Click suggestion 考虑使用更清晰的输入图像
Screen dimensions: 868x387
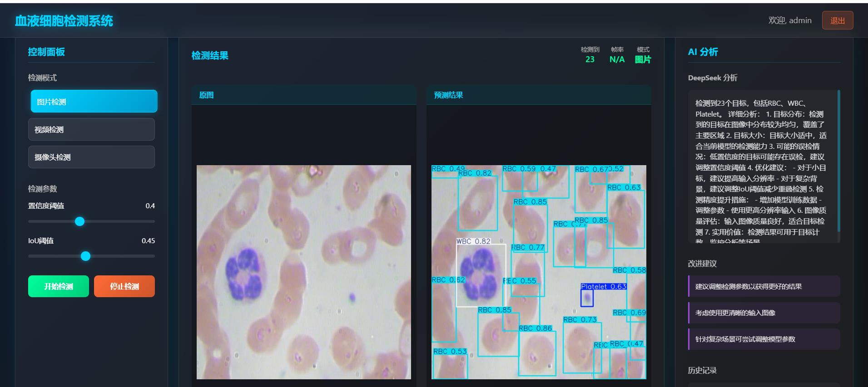(764, 313)
